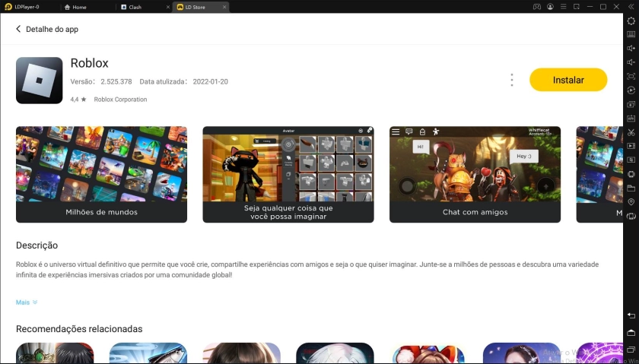Open the screenshot scissors tool
The image size is (639, 364).
[631, 132]
